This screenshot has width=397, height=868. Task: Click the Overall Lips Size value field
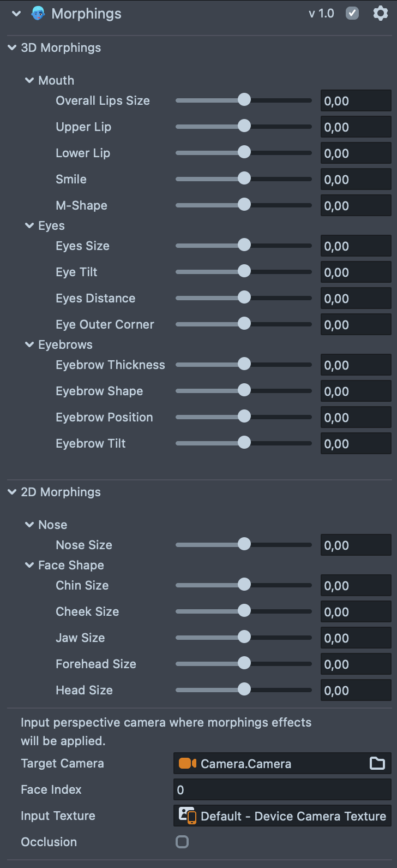pos(356,101)
